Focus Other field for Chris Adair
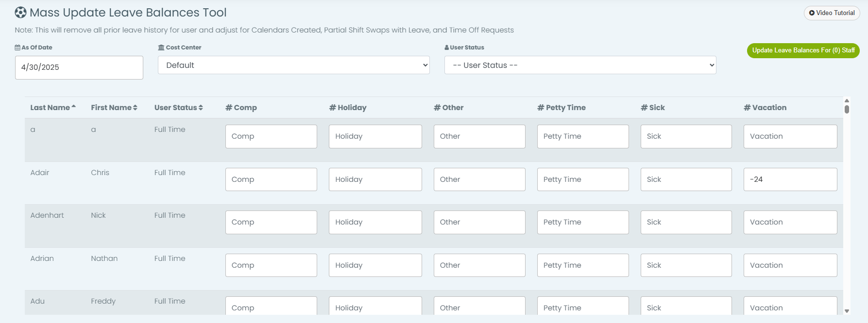 [x=479, y=179]
